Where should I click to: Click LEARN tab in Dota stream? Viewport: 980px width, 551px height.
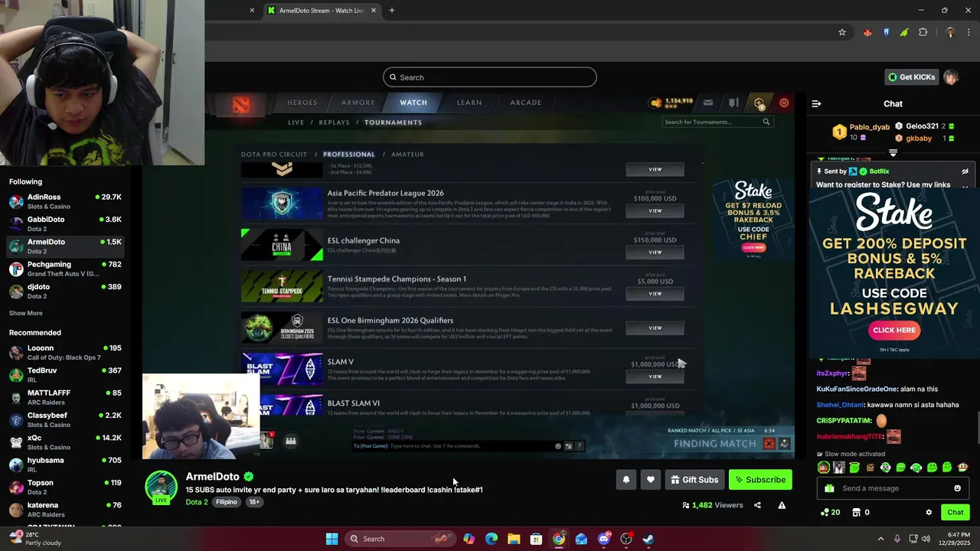[x=469, y=103]
